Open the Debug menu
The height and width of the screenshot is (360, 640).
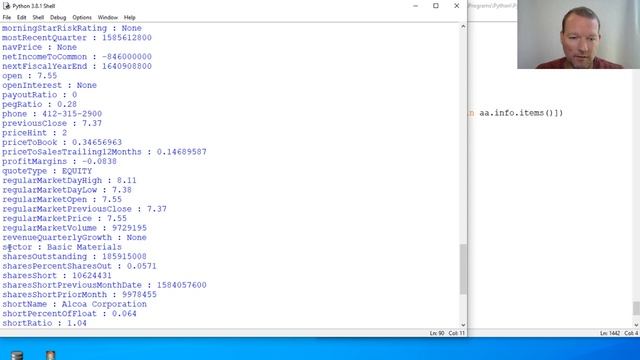click(58, 18)
